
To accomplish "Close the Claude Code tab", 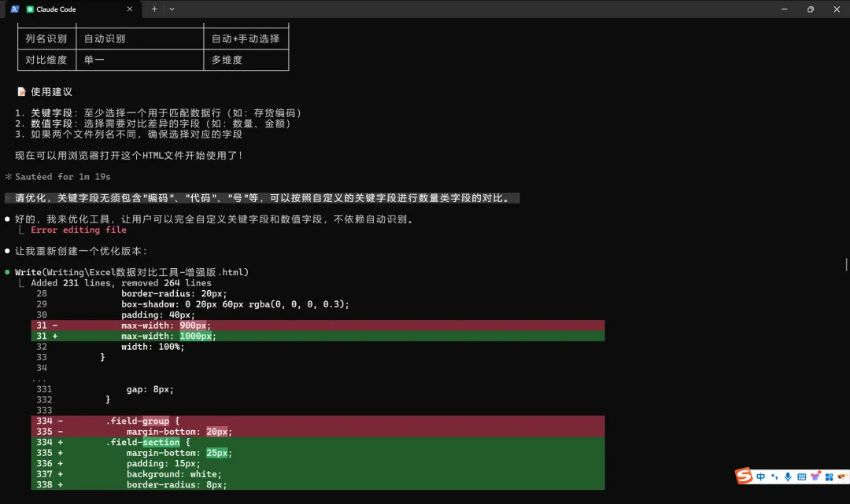I will tap(130, 9).
